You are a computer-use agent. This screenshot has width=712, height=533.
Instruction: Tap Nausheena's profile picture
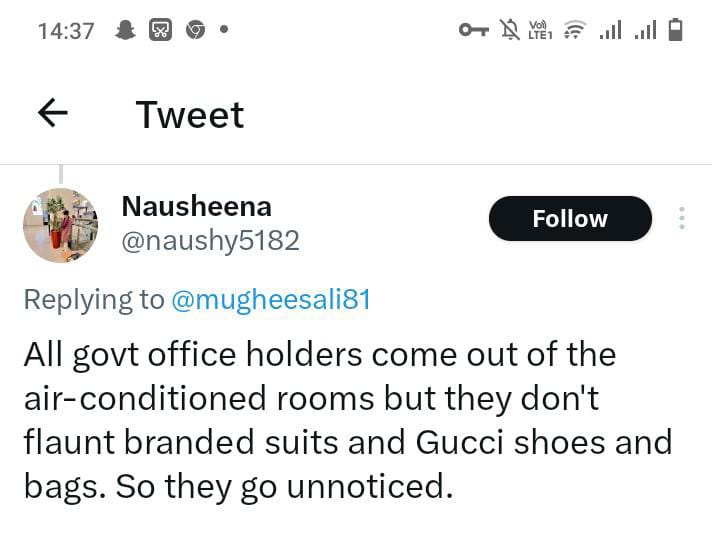click(60, 225)
